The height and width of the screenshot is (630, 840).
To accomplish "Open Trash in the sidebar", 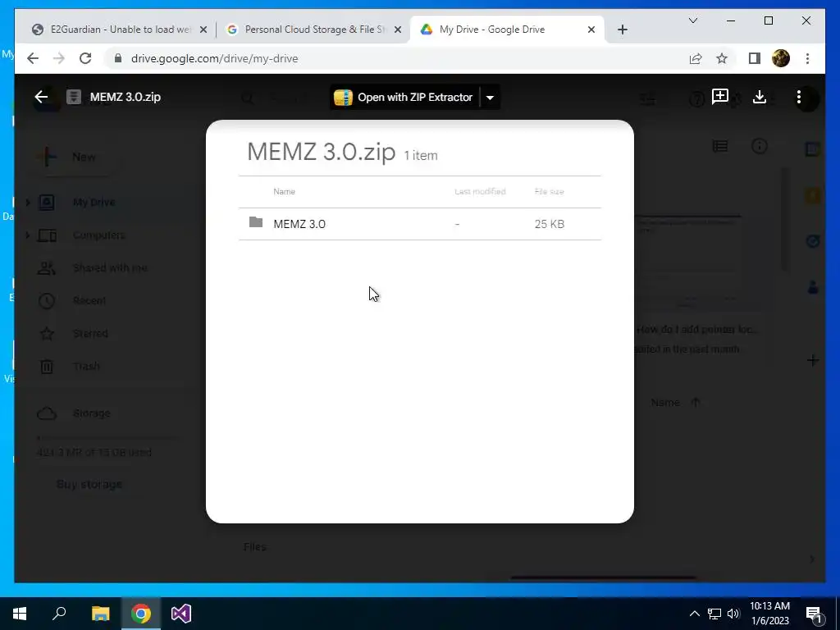I will [x=85, y=367].
